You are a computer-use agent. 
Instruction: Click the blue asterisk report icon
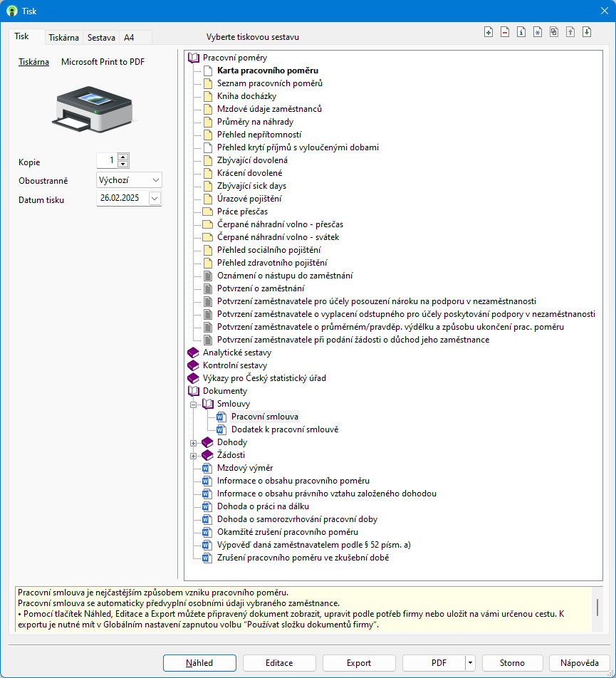coord(538,32)
